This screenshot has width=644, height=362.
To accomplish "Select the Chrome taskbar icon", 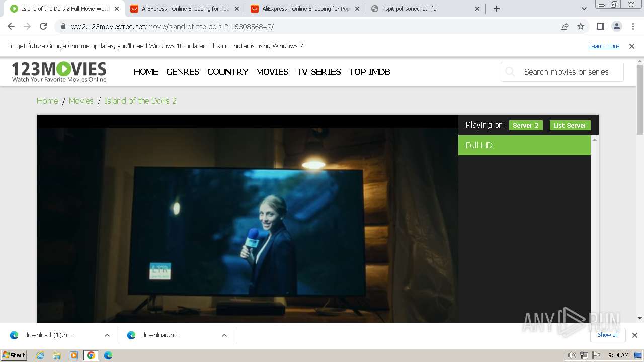I will tap(91, 355).
